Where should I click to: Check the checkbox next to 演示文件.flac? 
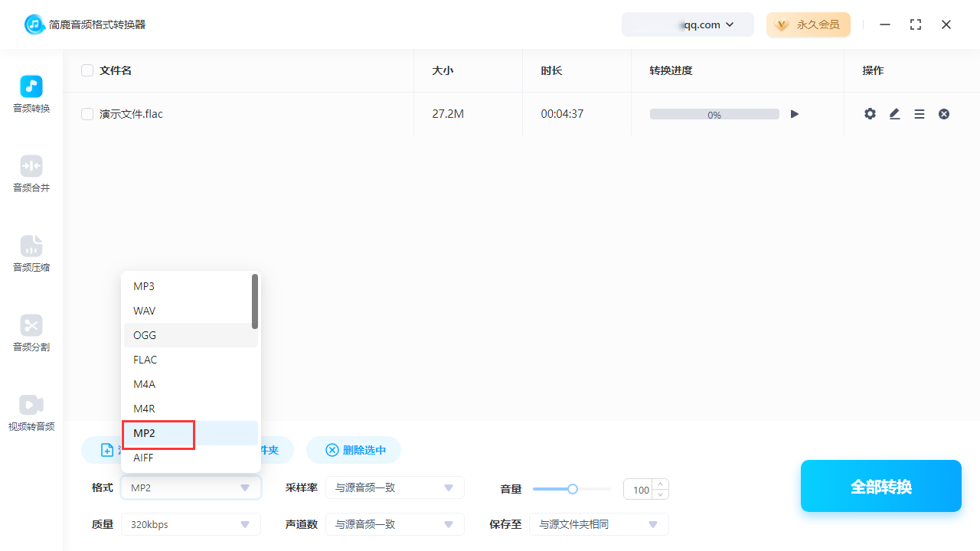pyautogui.click(x=87, y=113)
